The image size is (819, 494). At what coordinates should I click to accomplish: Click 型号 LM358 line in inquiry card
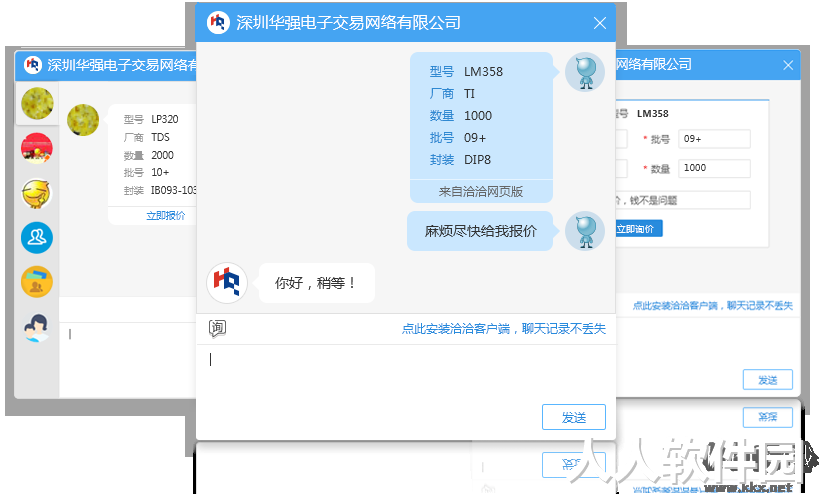tap(466, 72)
